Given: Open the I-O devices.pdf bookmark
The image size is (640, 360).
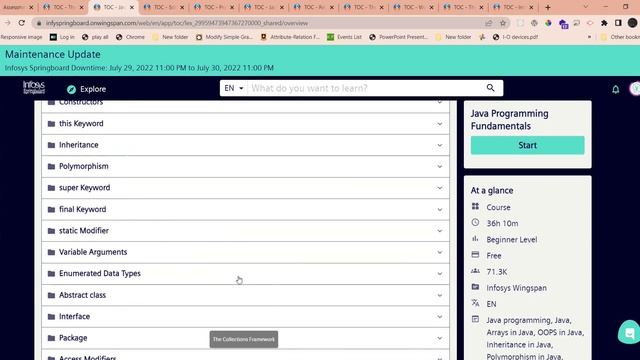Looking at the screenshot, I should (515, 37).
